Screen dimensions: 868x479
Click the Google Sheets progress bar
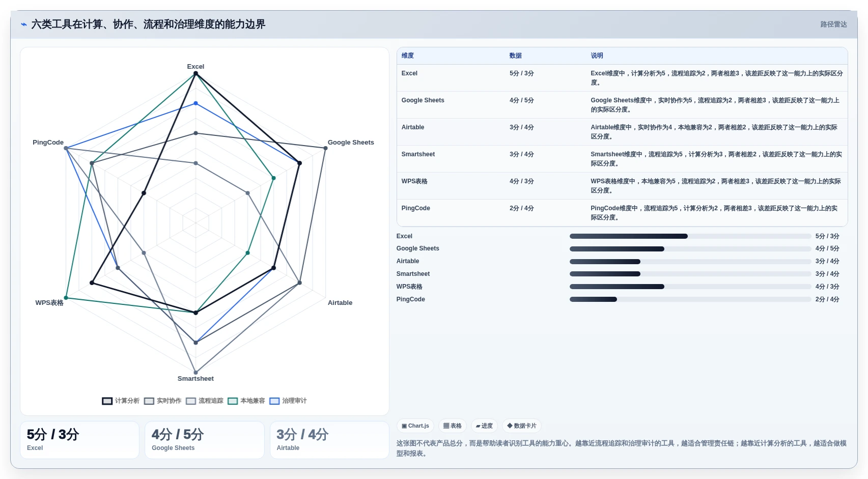690,249
